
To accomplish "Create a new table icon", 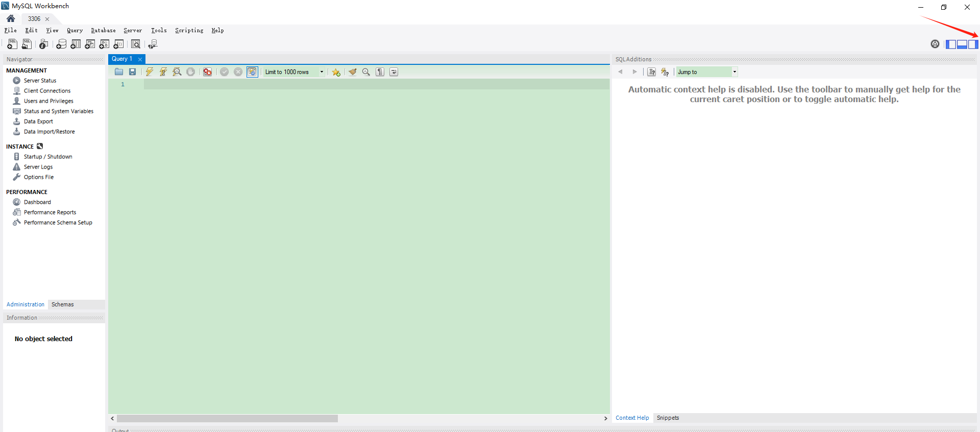I will [x=76, y=44].
